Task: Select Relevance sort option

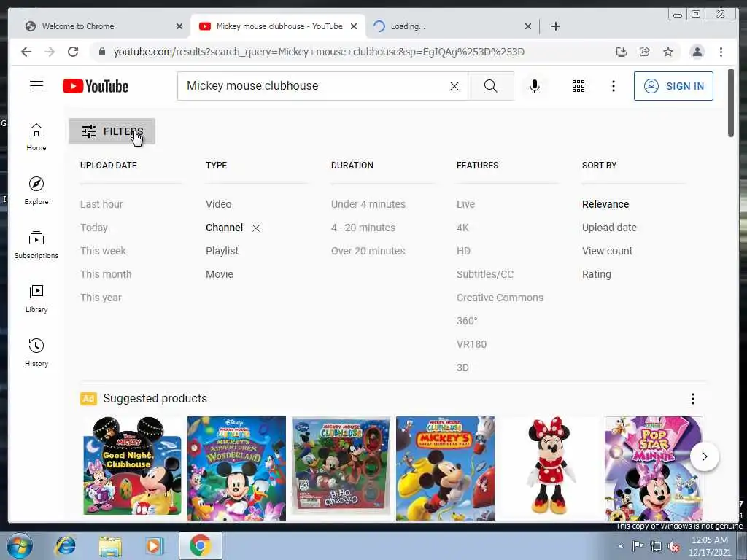Action: [605, 204]
